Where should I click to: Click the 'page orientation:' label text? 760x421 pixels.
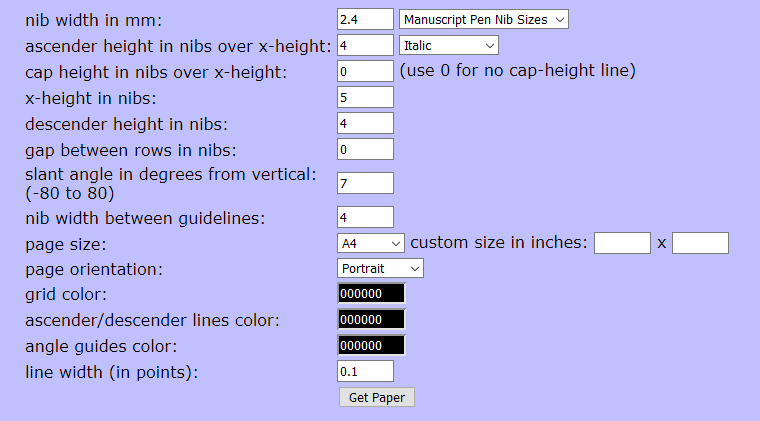[x=93, y=269]
